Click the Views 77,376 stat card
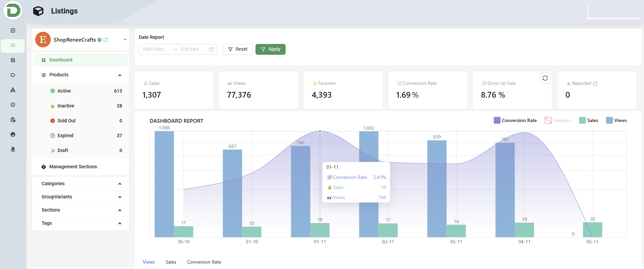This screenshot has width=644, height=269. click(259, 90)
